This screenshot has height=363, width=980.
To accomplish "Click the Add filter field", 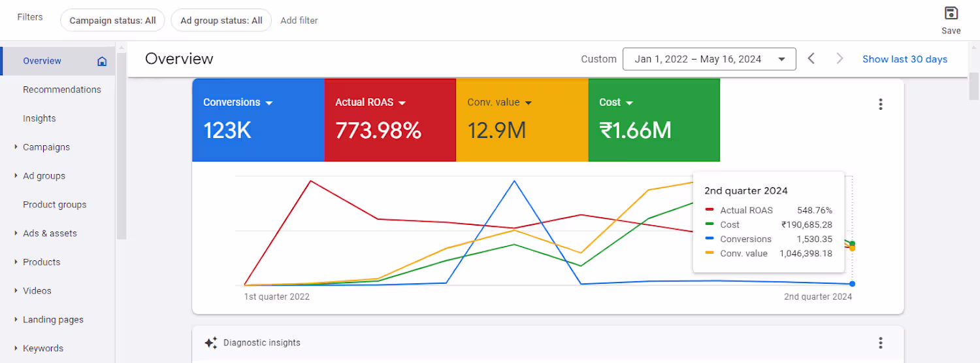I will (x=299, y=20).
